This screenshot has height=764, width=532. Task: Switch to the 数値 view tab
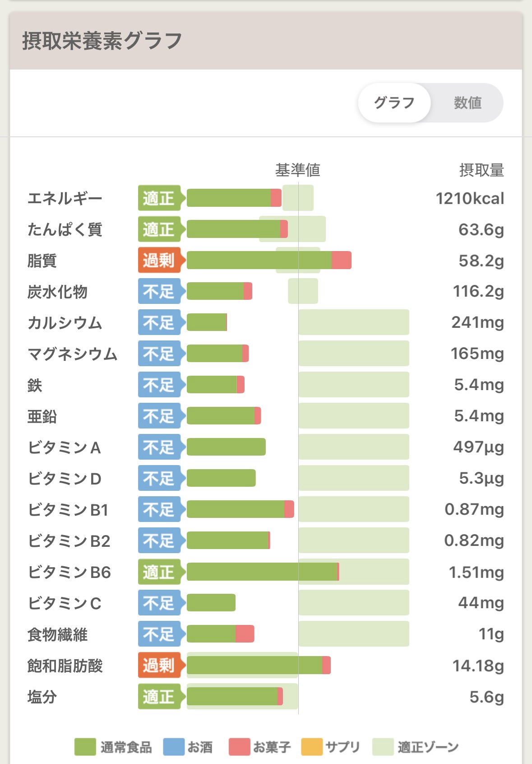pos(467,103)
